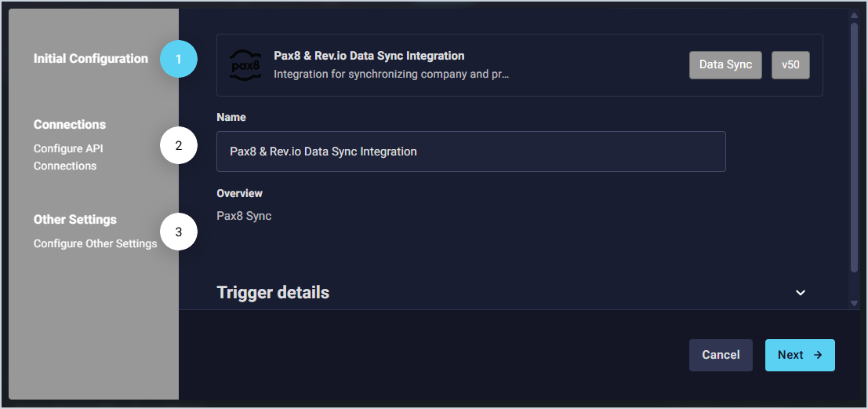Click the Data Sync badge
Screen dimensions: 868x409
pos(725,65)
